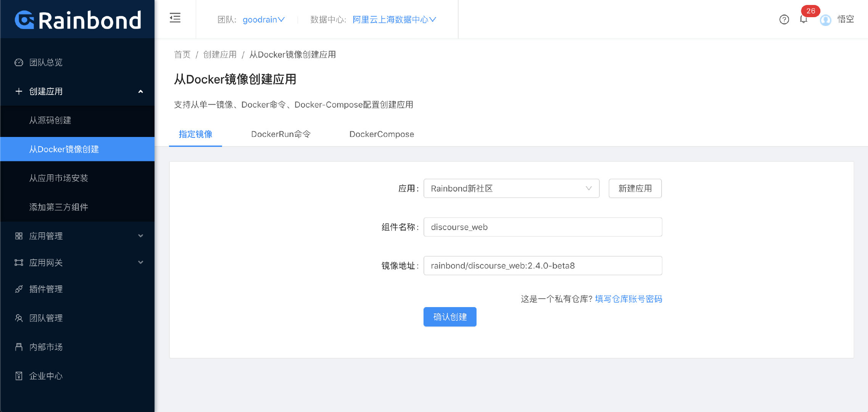Click the 新建应用 button
This screenshot has height=412, width=868.
click(634, 188)
